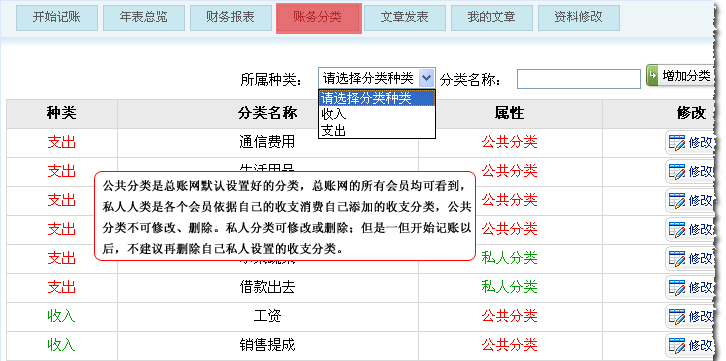
Task: Switch to the 年表总览 tab
Action: pos(144,18)
